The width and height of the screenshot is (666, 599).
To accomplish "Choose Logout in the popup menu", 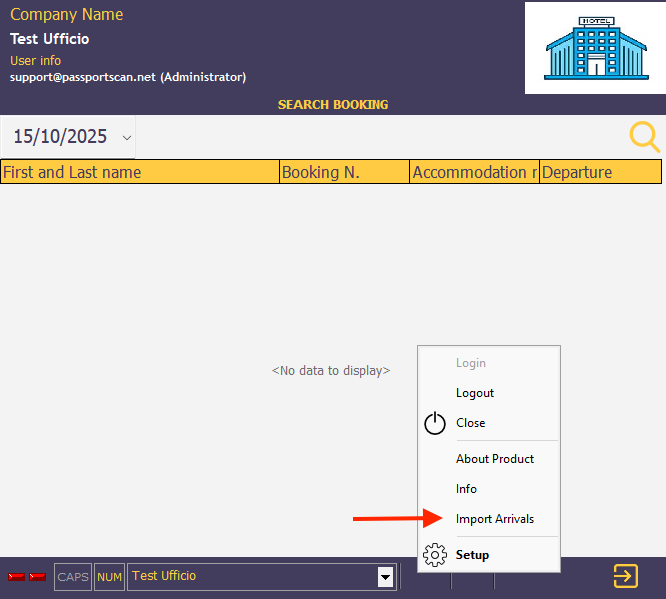I will 475,393.
